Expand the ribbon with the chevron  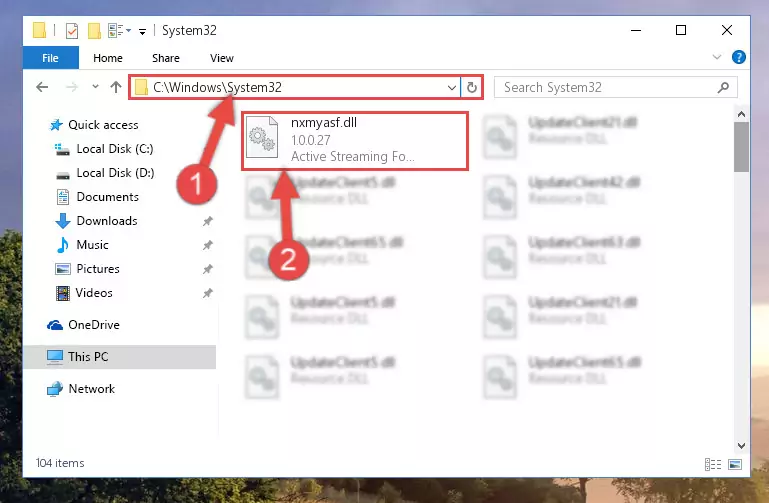click(717, 57)
